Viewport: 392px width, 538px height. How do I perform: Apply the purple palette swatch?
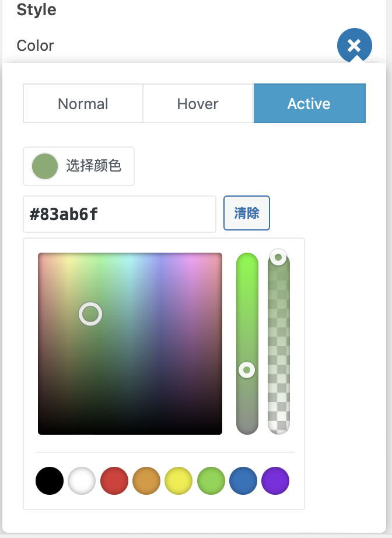tap(275, 481)
